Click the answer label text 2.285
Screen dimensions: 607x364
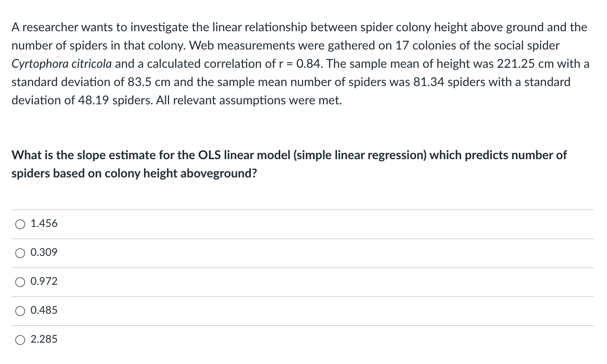(x=44, y=339)
